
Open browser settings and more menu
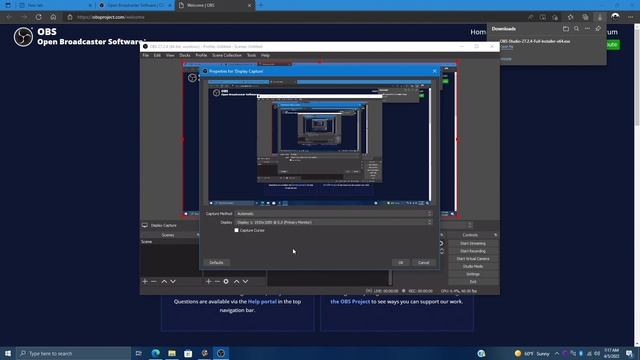631,17
